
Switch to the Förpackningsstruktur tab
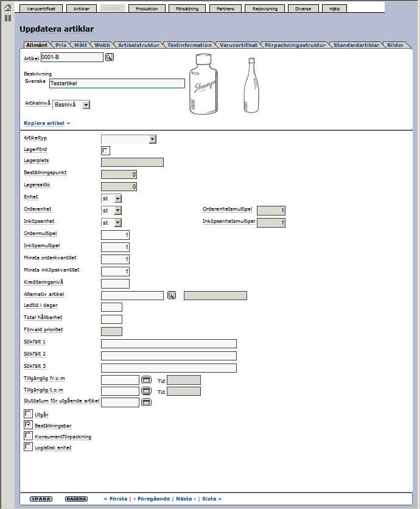295,45
